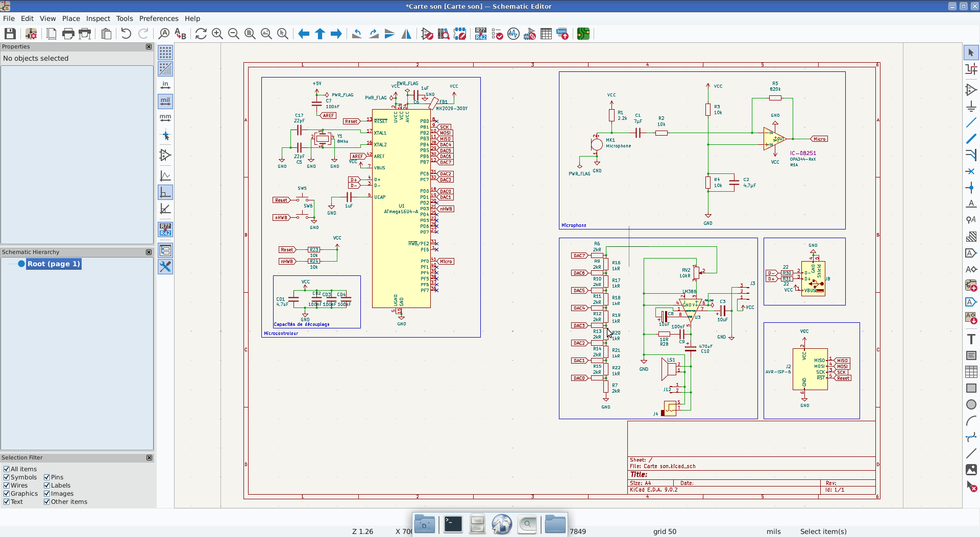Viewport: 980px width, 537px height.
Task: Select the Add Power Symbol tool
Action: [x=971, y=106]
